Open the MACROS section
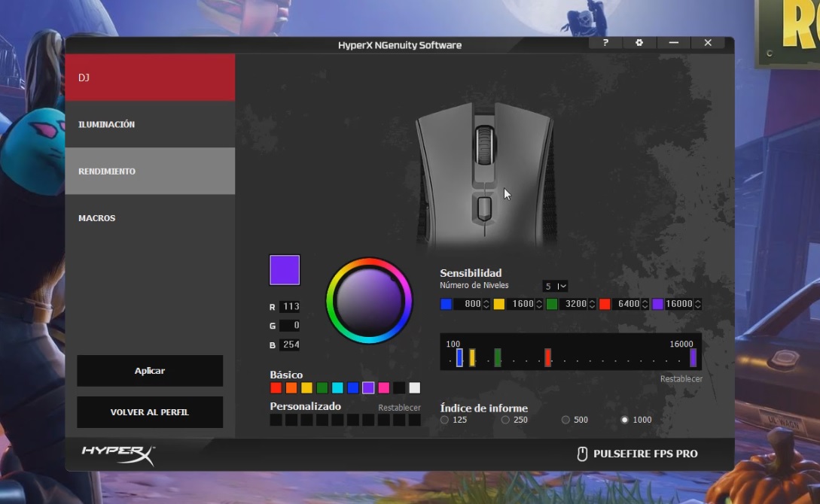 tap(150, 217)
